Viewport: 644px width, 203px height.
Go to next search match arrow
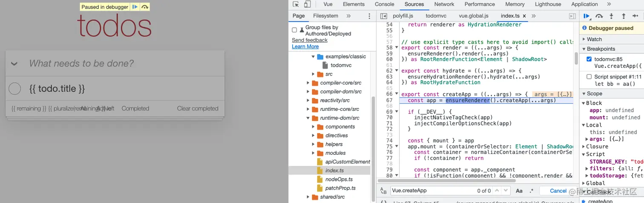[x=506, y=191]
